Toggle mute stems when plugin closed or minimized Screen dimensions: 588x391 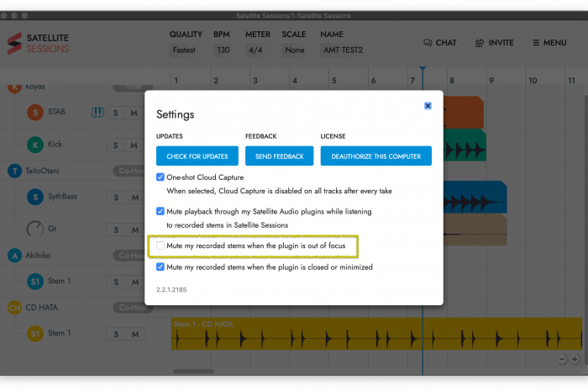click(160, 267)
